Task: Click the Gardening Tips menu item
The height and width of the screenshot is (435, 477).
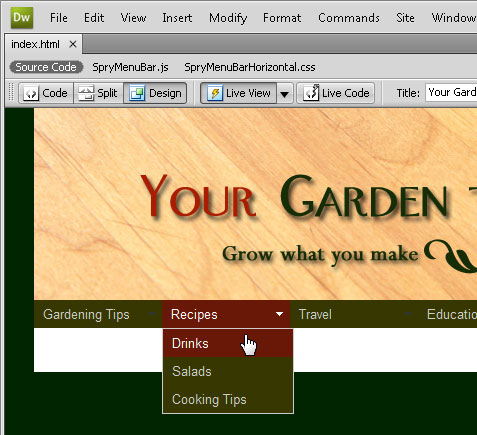Action: [98, 314]
